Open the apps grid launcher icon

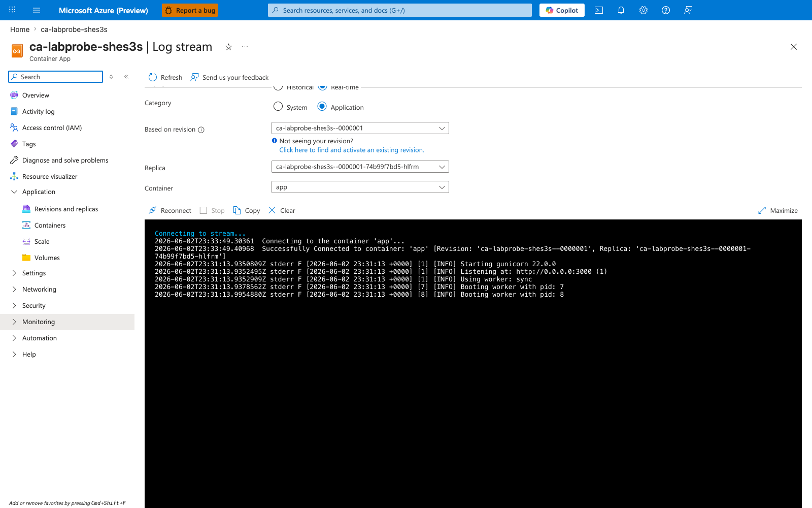click(12, 10)
